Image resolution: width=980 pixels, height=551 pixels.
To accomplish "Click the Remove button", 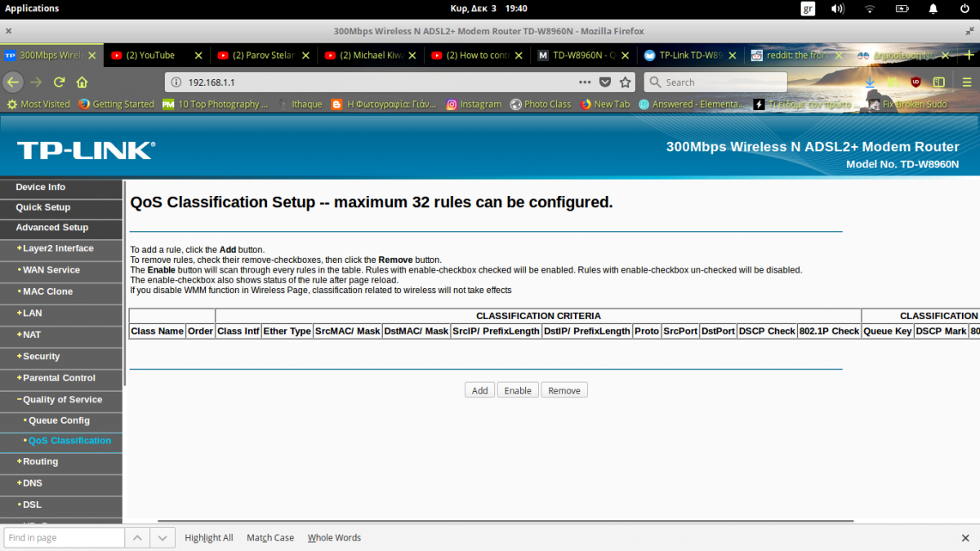I will click(x=564, y=390).
